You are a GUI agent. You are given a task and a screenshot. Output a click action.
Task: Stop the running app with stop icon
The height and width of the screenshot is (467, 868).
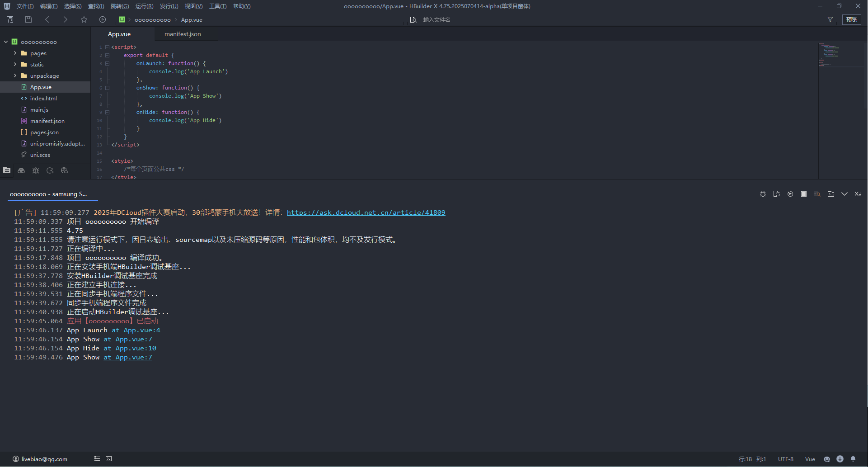point(803,194)
